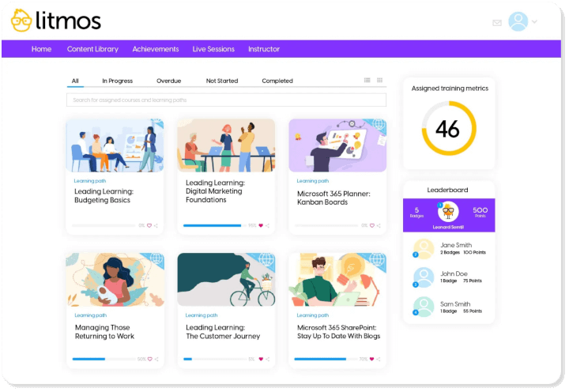Click Managing Those Returning progress bar
This screenshot has height=392, width=569.
pyautogui.click(x=104, y=359)
